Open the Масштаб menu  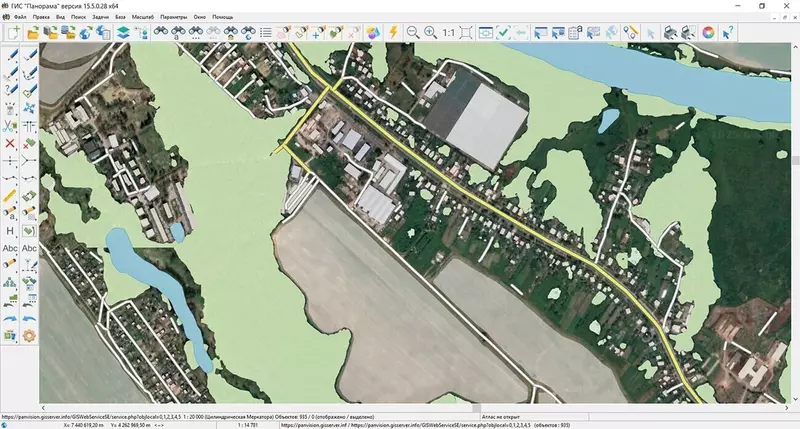(x=143, y=18)
